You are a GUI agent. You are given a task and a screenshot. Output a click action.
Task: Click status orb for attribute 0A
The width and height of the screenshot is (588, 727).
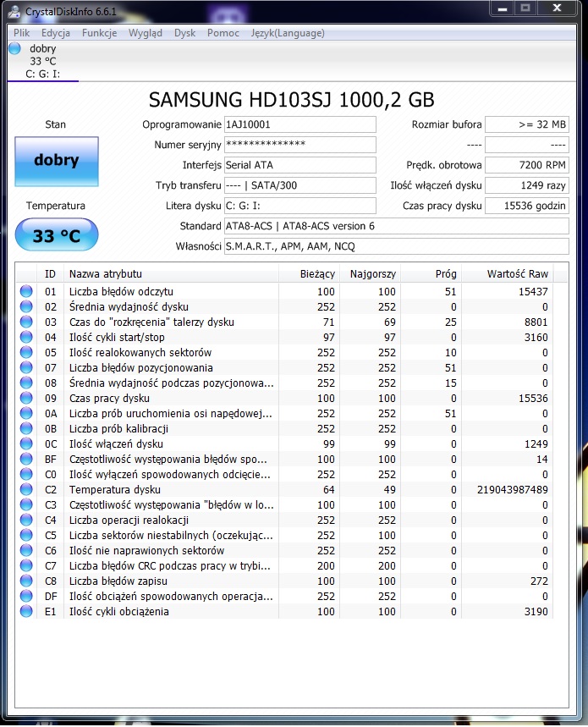[x=26, y=413]
